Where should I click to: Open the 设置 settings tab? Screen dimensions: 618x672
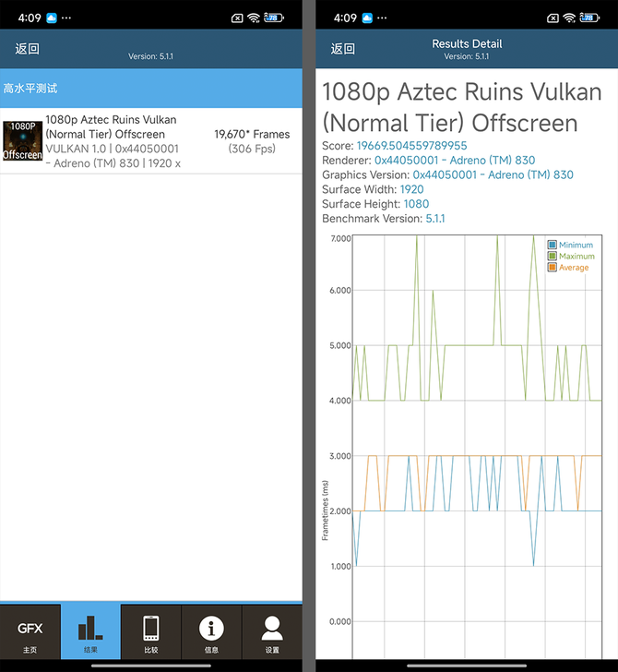(272, 633)
